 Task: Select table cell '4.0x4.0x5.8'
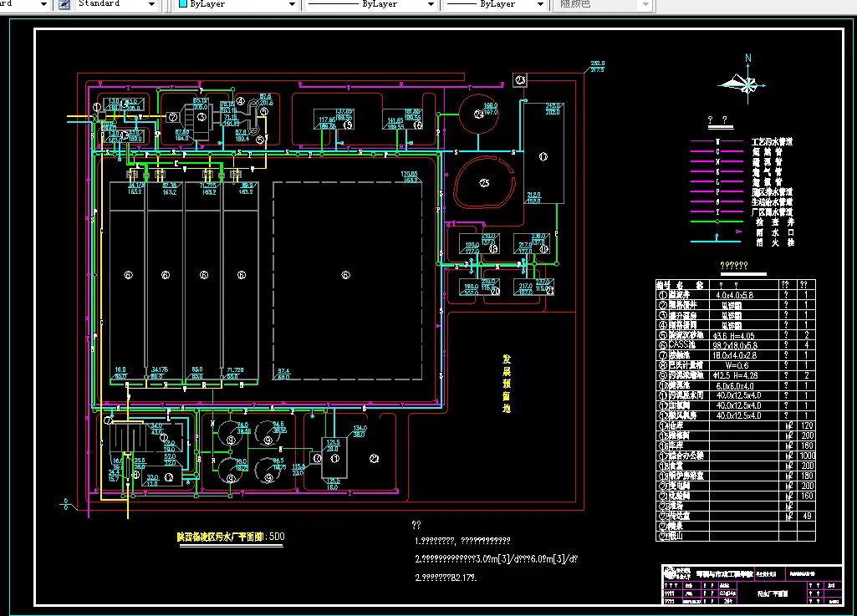(735, 295)
